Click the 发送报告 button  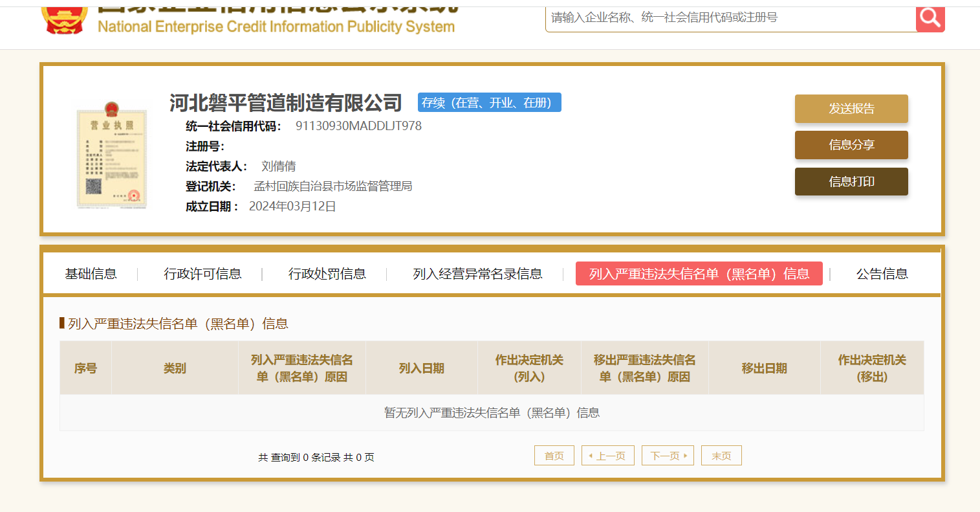tap(851, 109)
